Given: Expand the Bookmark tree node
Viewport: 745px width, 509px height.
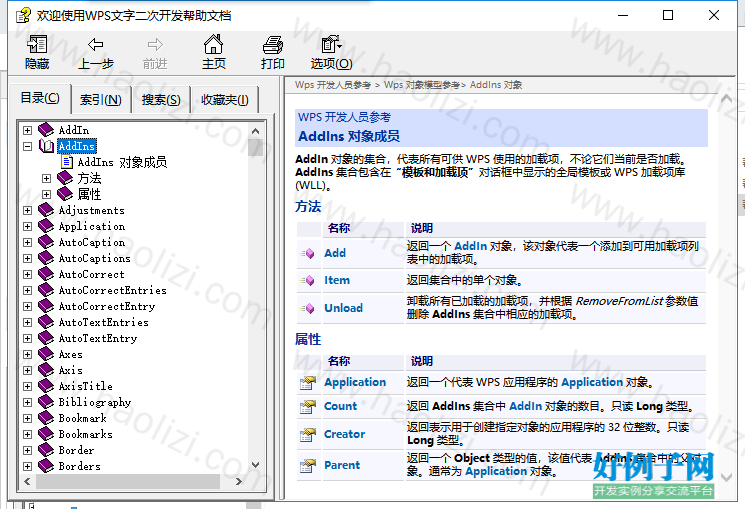Looking at the screenshot, I should (x=28, y=418).
